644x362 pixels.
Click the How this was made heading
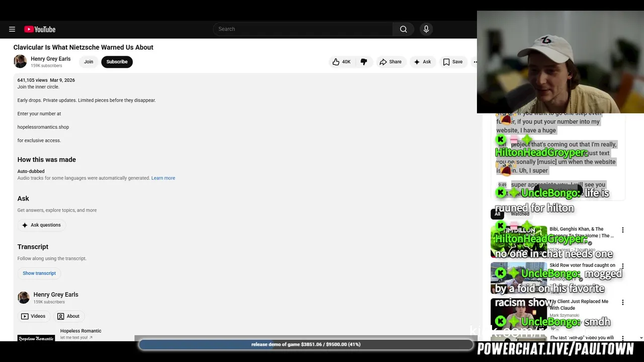pos(47,159)
